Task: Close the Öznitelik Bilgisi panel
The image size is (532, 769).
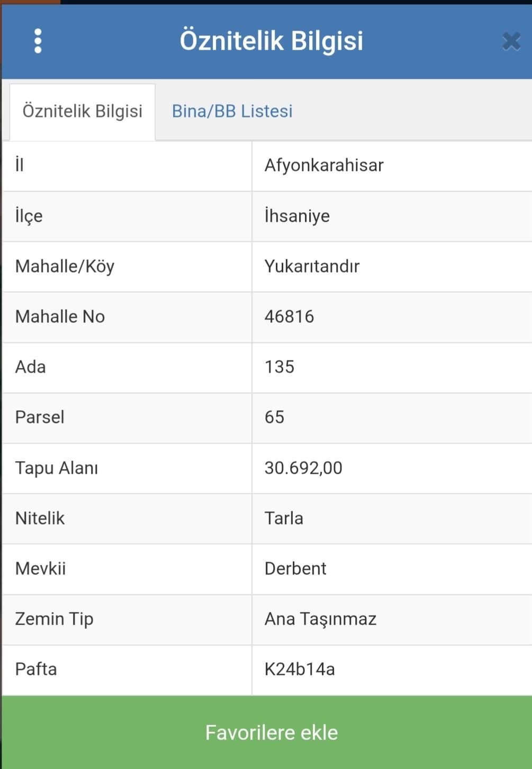Action: click(x=511, y=41)
